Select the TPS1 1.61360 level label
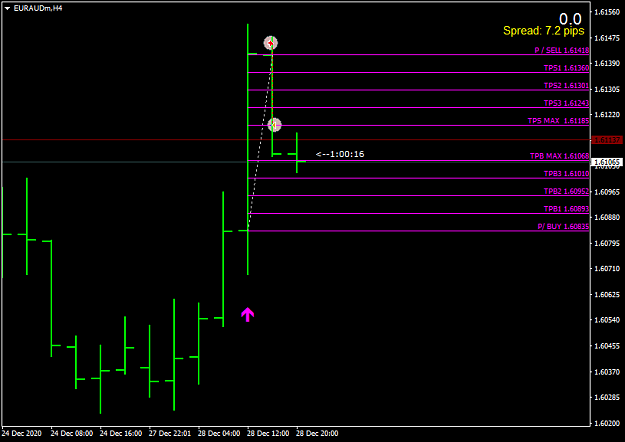The height and width of the screenshot is (442, 625). tap(566, 68)
